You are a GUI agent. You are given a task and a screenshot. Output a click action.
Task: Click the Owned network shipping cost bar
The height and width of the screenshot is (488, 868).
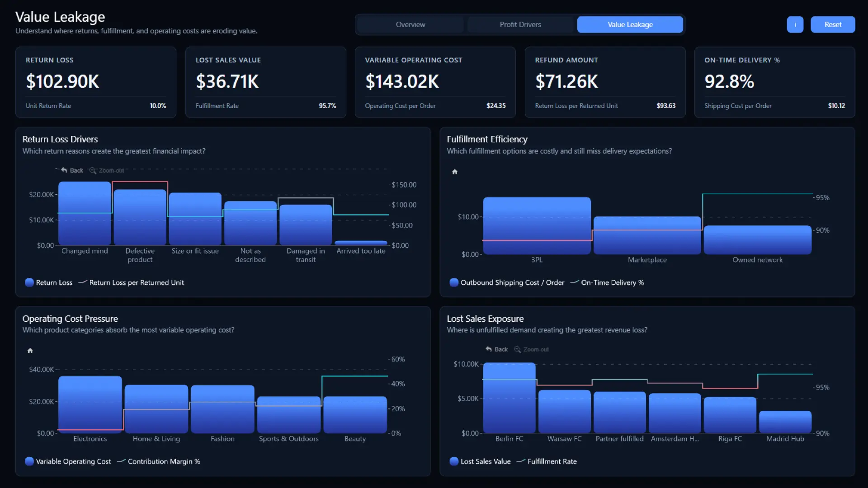[757, 240]
